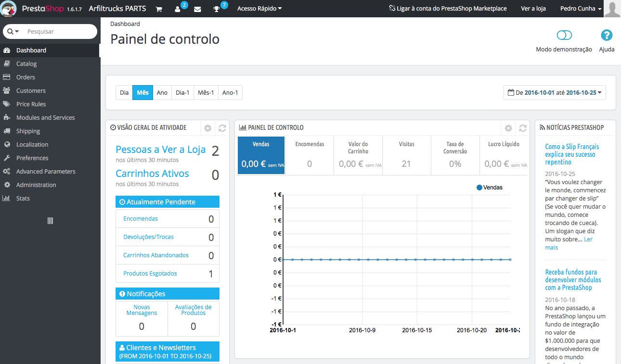621x364 pixels.
Task: Open the search type dropdown magnifier
Action: point(13,31)
